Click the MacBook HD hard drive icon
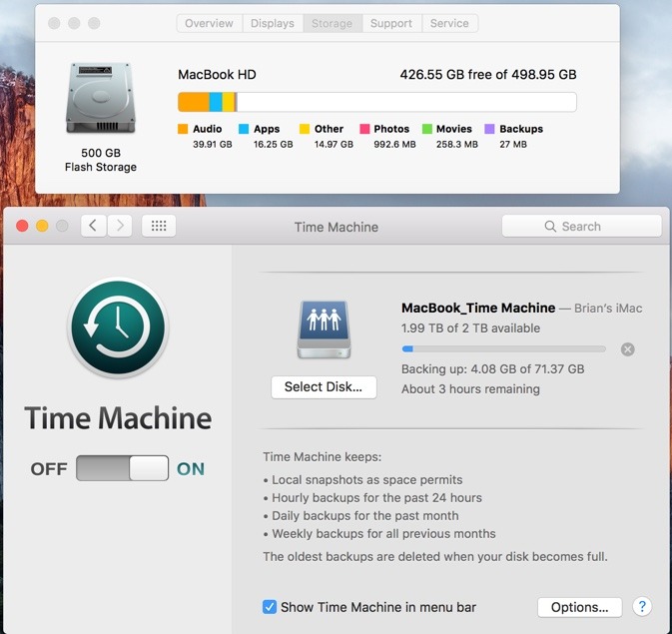 coord(101,98)
